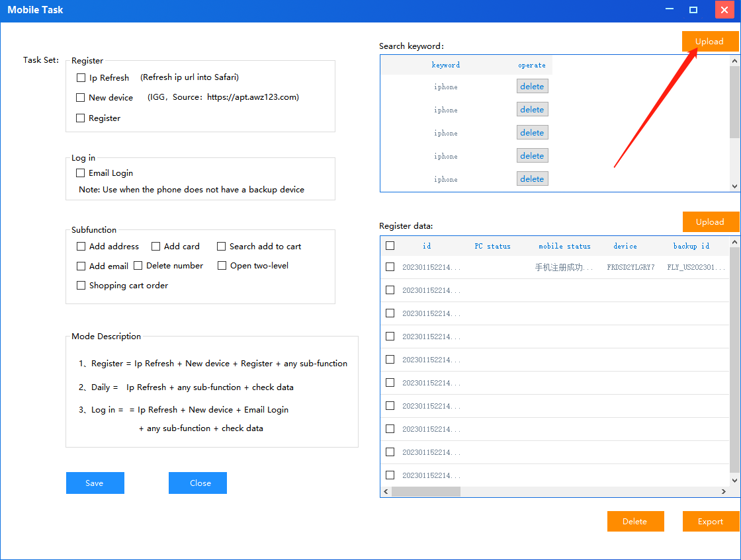741x560 pixels.
Task: Click the device column header
Action: 625,246
